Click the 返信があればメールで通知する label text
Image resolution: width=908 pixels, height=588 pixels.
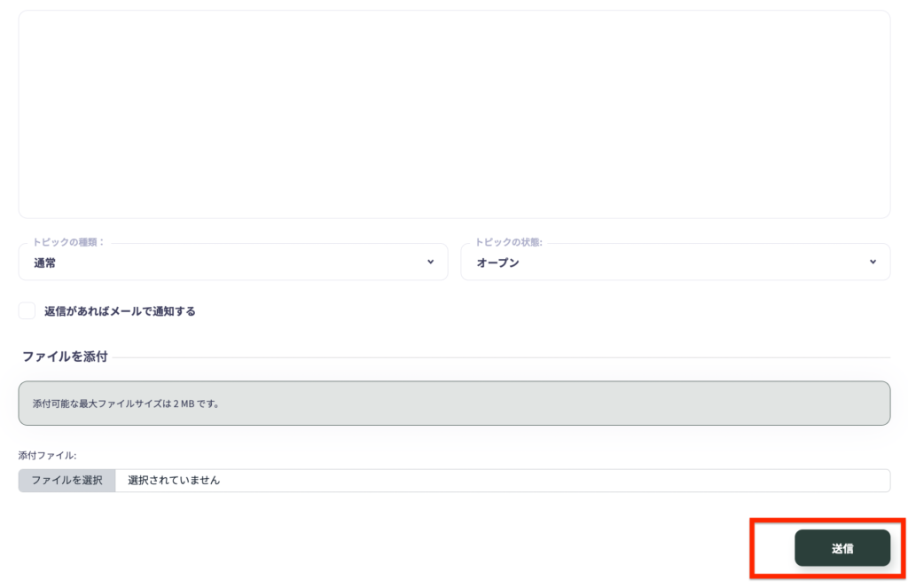(120, 311)
